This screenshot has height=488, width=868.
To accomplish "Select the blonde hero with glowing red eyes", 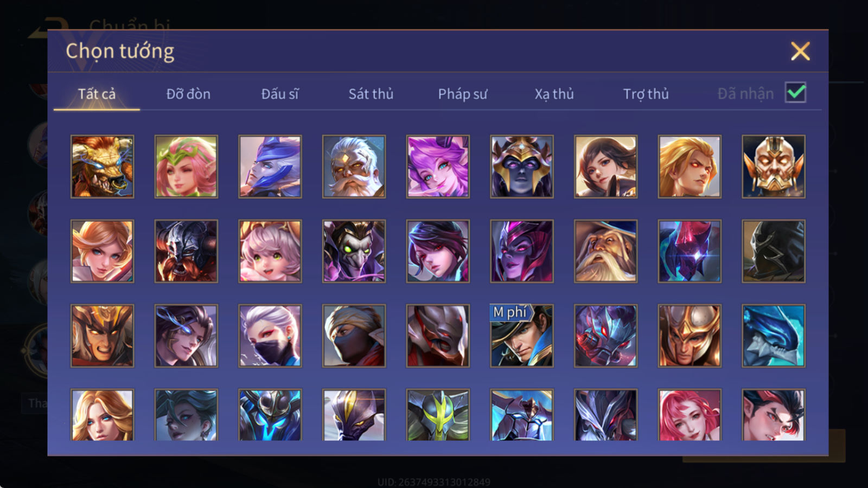I will 690,166.
